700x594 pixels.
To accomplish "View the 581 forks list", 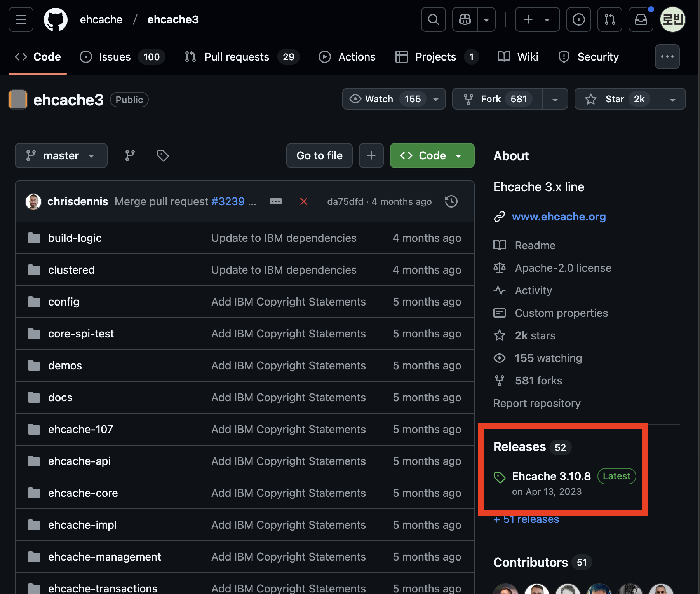I will pyautogui.click(x=528, y=381).
